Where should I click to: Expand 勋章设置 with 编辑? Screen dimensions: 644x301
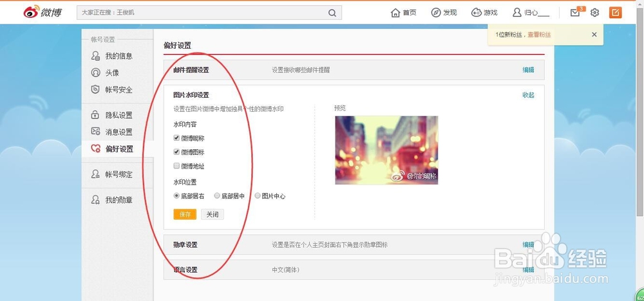click(528, 244)
